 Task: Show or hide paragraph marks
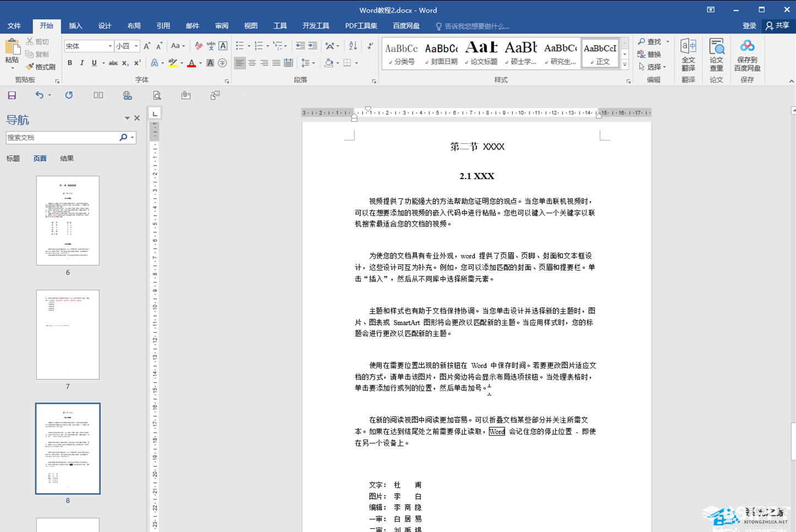pyautogui.click(x=370, y=46)
